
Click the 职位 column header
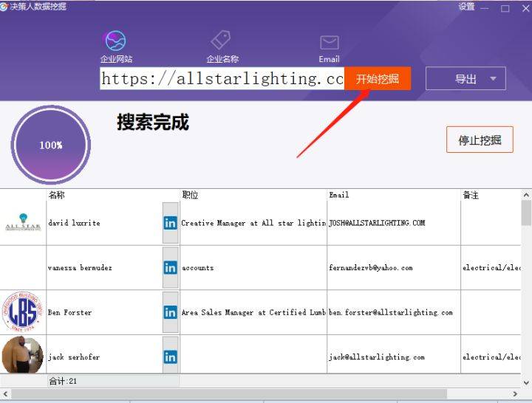click(x=190, y=196)
